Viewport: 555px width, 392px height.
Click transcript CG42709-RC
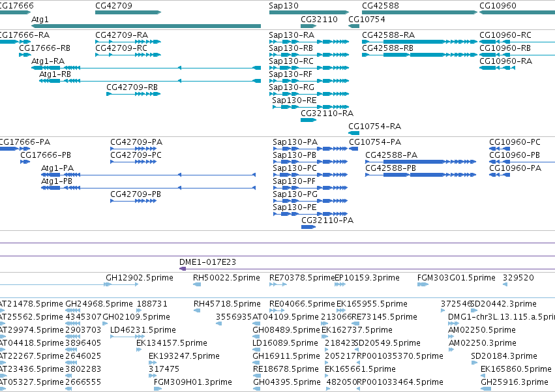coord(128,55)
